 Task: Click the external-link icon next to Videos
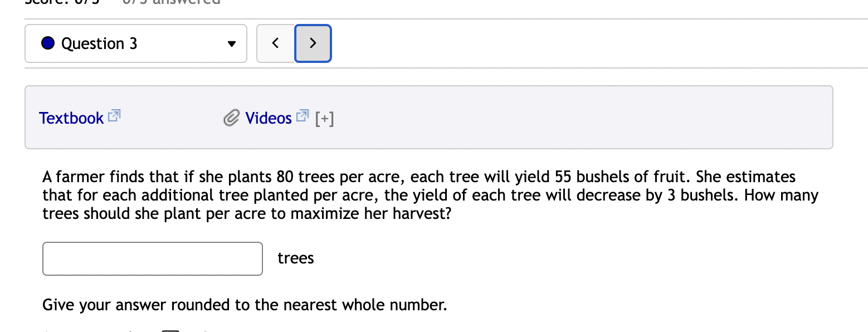(x=303, y=114)
